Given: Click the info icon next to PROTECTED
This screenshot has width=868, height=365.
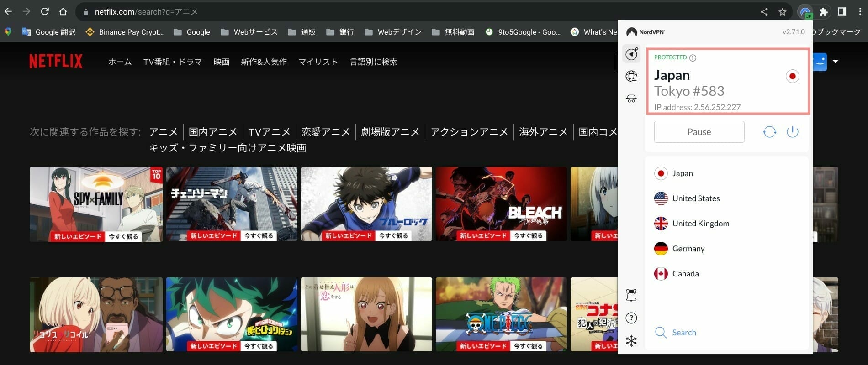Looking at the screenshot, I should [693, 57].
